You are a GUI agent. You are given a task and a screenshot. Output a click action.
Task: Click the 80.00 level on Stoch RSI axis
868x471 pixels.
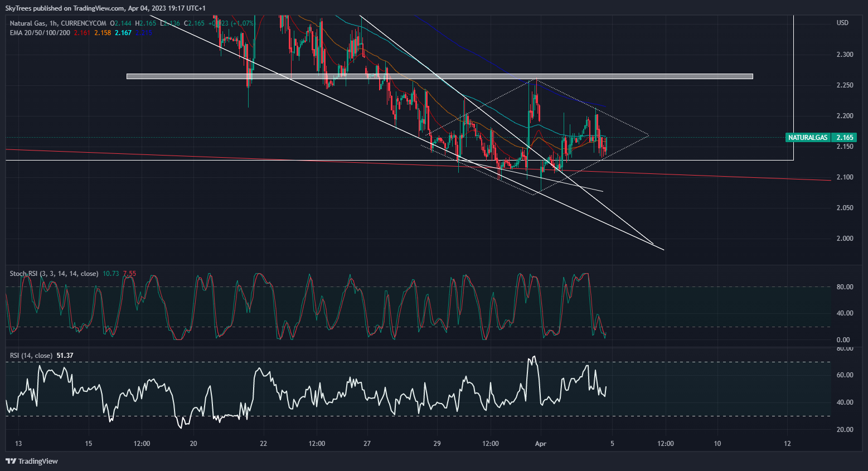click(845, 287)
